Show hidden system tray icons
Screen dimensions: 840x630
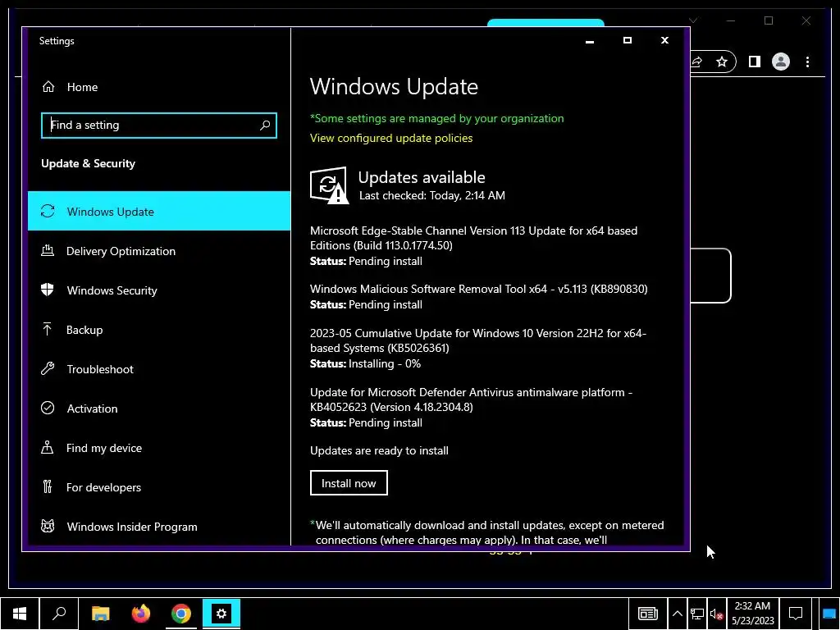pos(677,614)
